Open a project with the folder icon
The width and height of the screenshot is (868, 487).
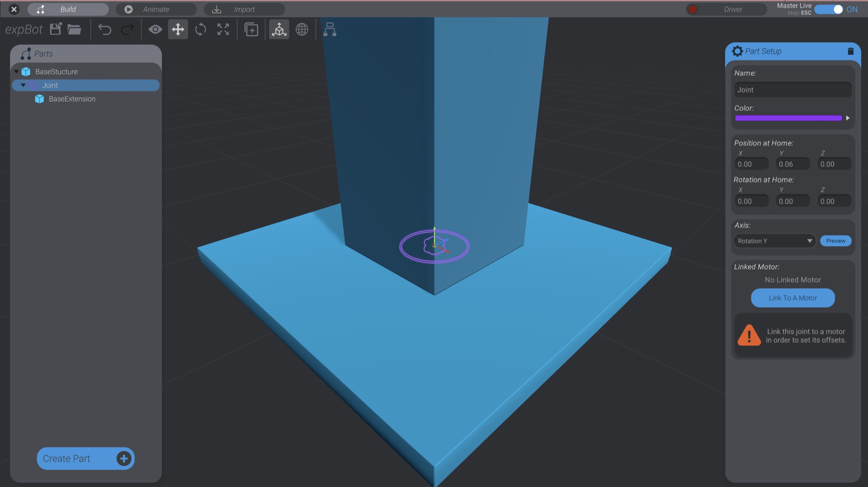74,29
